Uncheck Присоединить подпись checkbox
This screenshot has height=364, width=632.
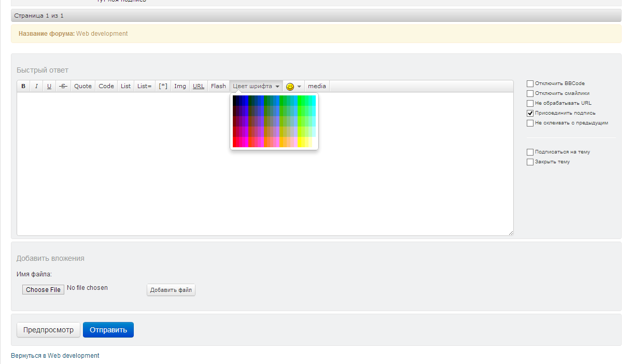(530, 113)
